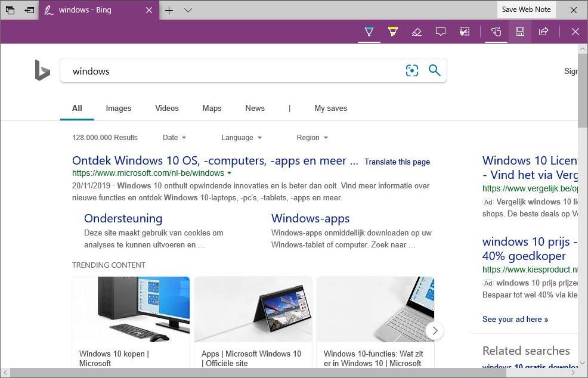The height and width of the screenshot is (378, 588).
Task: Open the 'Windows 10 Licentie' ad headline
Action: coord(530,168)
